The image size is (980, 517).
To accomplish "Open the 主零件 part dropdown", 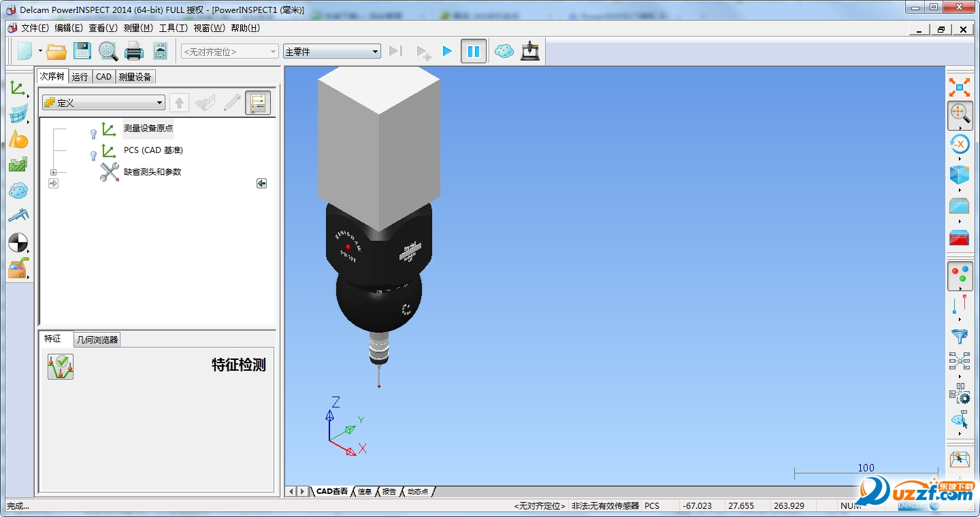I will click(x=332, y=51).
